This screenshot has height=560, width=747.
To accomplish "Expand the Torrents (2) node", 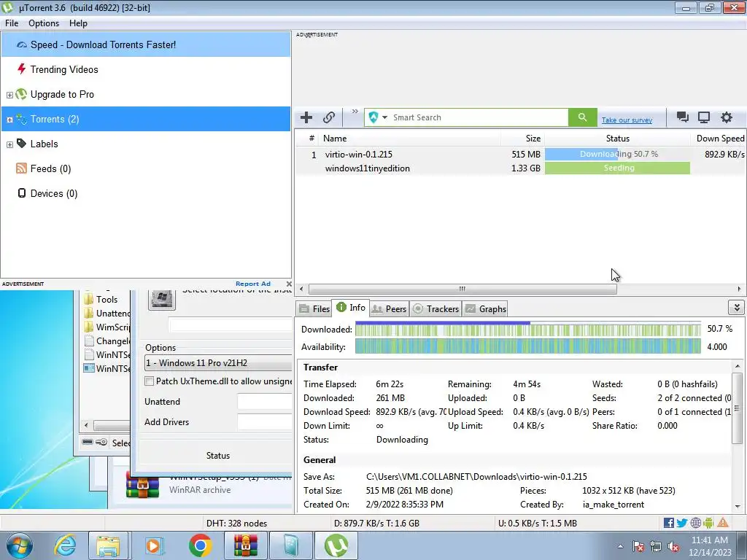I will pyautogui.click(x=9, y=120).
